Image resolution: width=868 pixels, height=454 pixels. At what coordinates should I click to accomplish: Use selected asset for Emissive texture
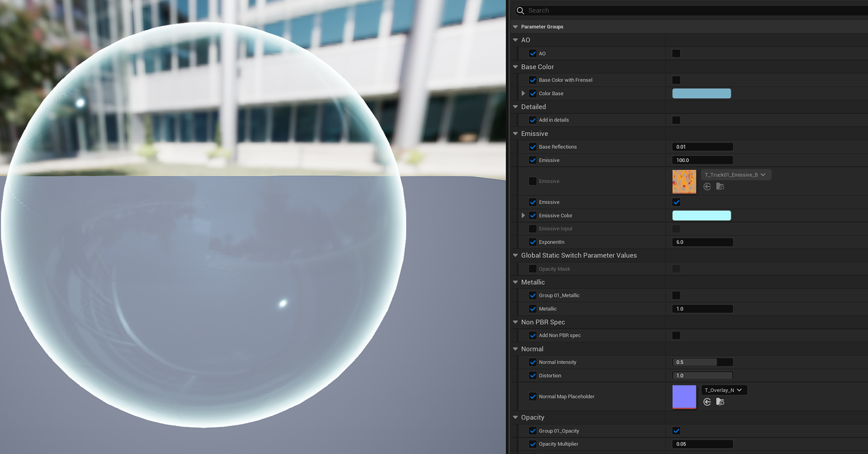point(707,187)
